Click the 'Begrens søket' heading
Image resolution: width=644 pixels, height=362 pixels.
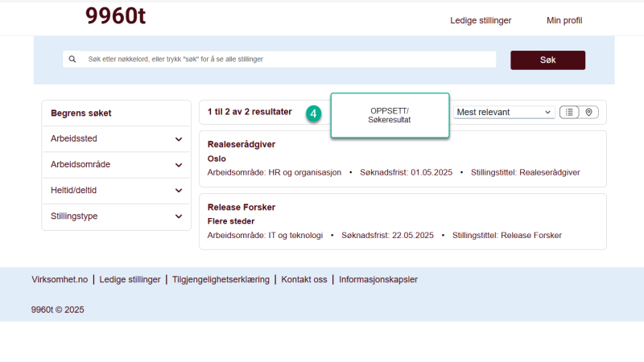[81, 113]
